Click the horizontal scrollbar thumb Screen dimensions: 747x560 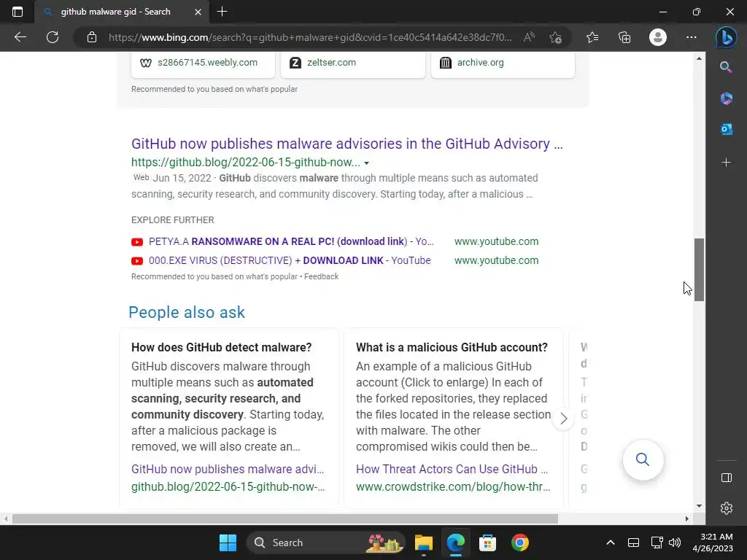(285, 518)
